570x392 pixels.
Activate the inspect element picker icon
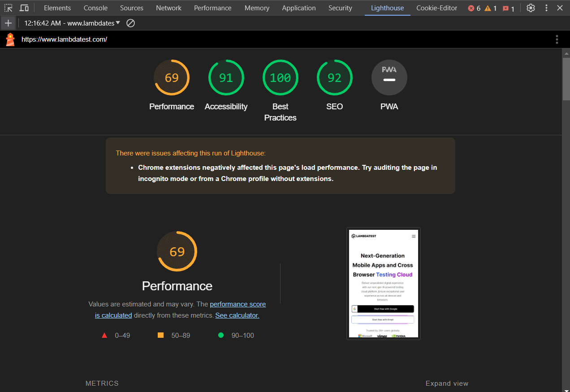click(8, 8)
